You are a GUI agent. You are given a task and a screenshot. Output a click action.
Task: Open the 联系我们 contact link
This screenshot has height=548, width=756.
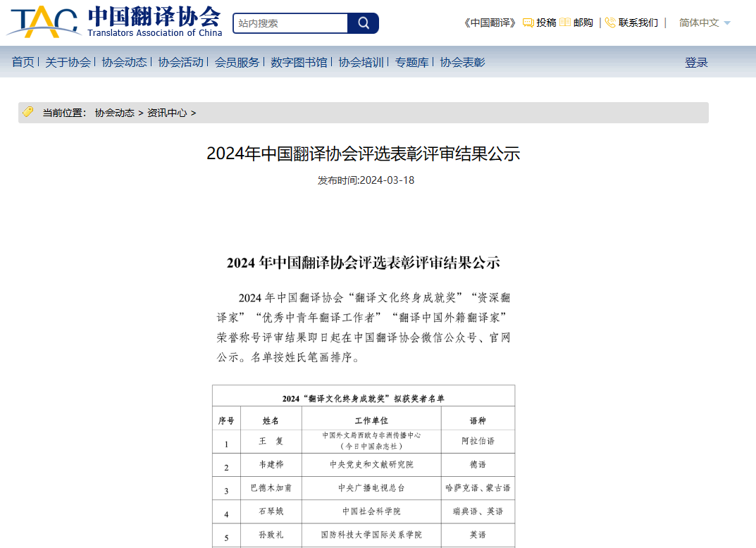638,23
